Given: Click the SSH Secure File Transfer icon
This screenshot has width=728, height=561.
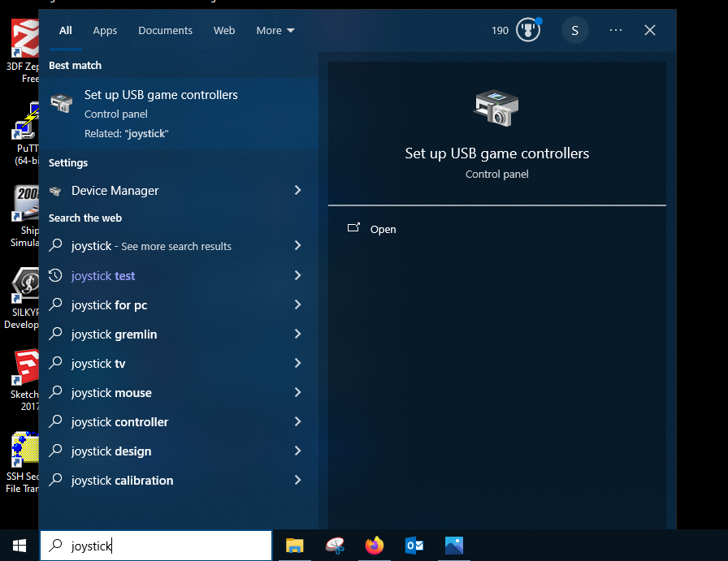Looking at the screenshot, I should (22, 462).
